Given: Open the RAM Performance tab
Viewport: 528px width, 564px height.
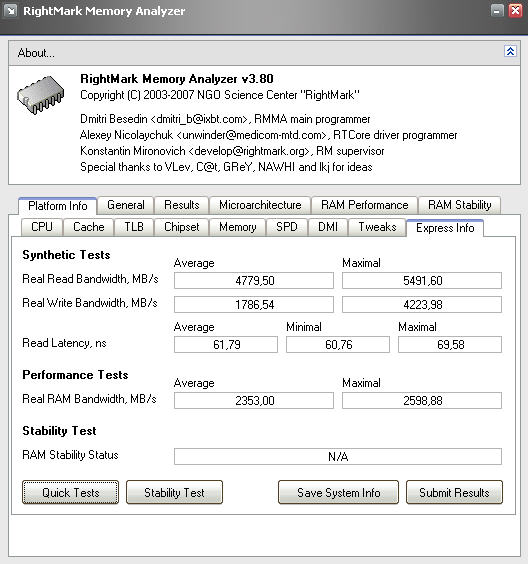Looking at the screenshot, I should tap(364, 205).
